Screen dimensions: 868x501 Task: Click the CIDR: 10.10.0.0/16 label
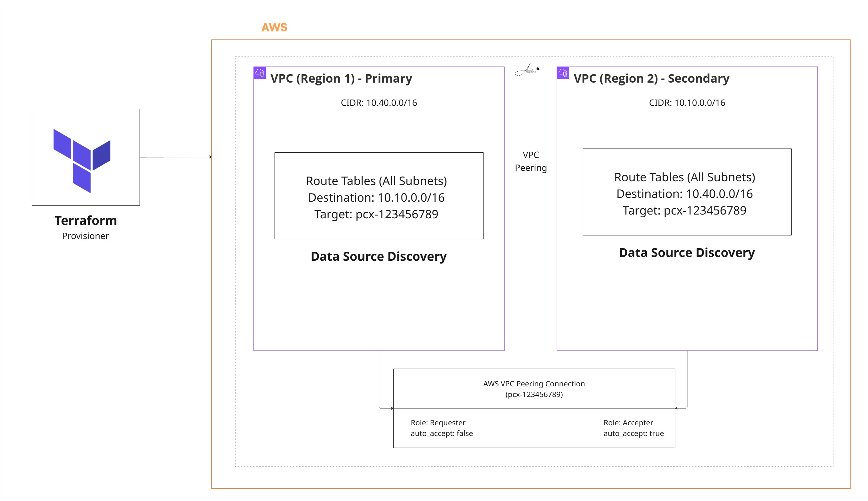pos(687,102)
